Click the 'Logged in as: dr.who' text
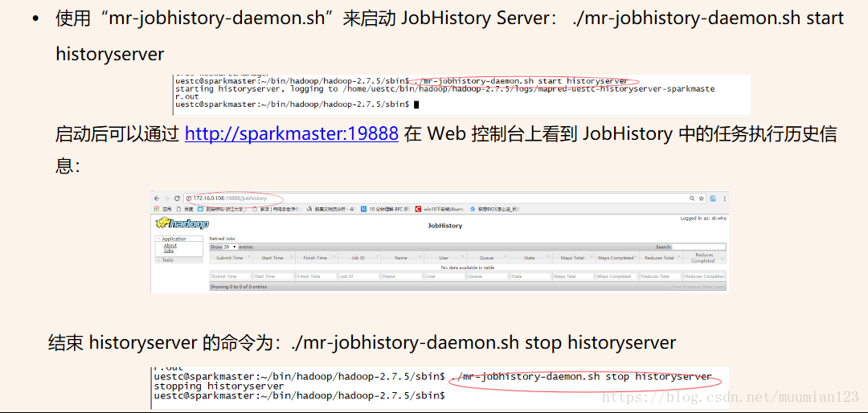This screenshot has height=413, width=868. click(703, 219)
